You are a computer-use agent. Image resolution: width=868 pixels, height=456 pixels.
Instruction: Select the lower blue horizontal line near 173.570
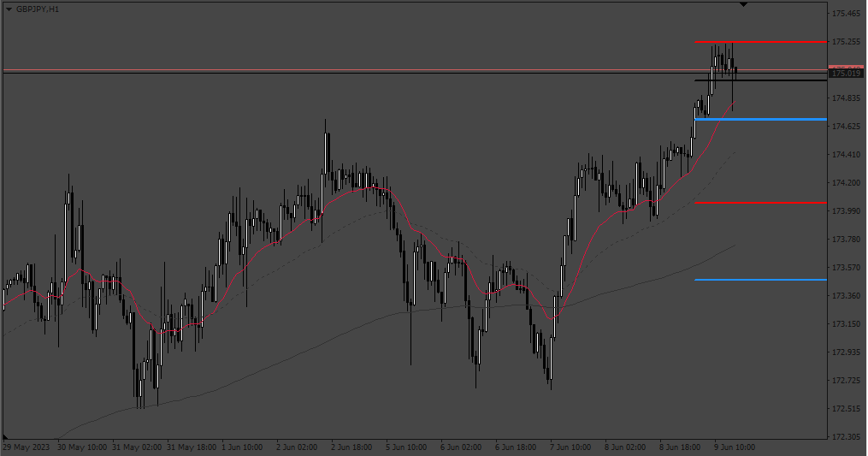[760, 280]
